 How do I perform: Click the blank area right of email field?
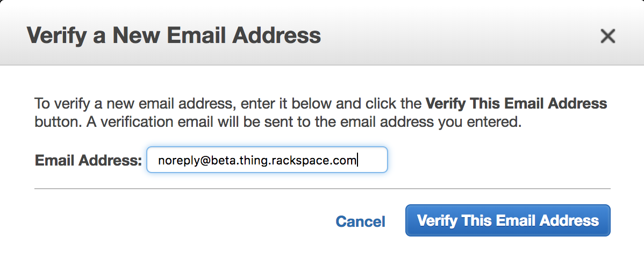tap(495, 160)
